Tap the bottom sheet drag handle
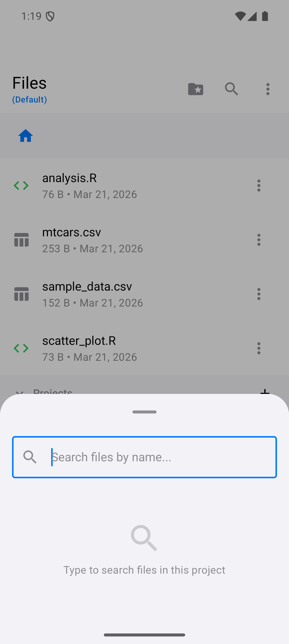289x644 pixels. (144, 412)
